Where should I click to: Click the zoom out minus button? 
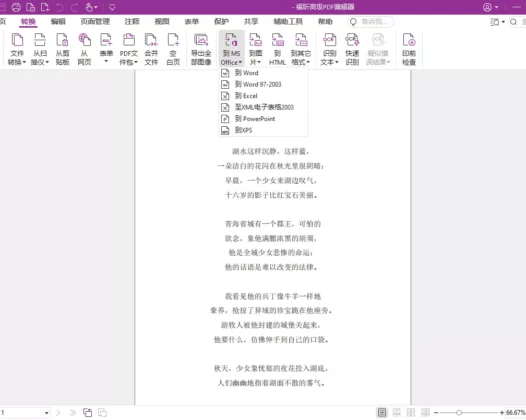(x=436, y=413)
